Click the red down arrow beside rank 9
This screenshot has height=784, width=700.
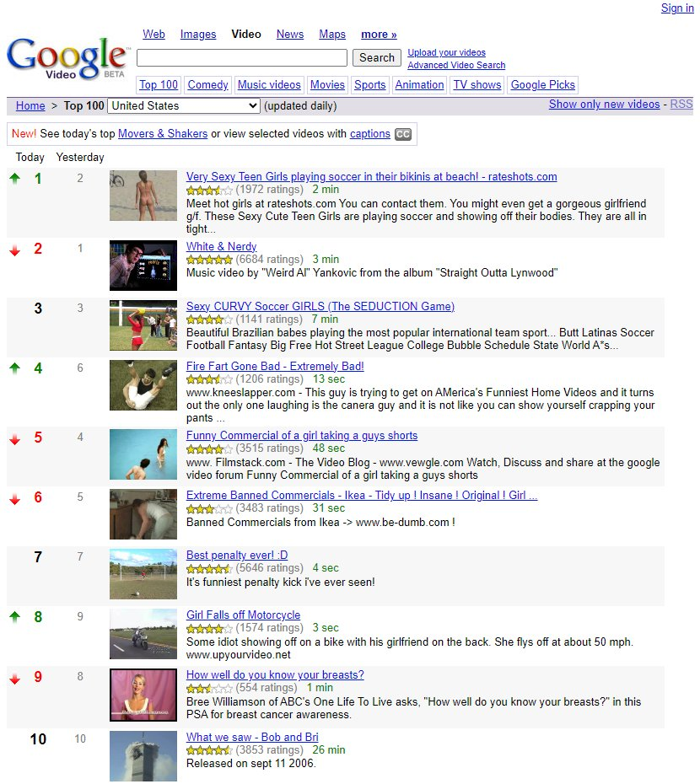15,679
